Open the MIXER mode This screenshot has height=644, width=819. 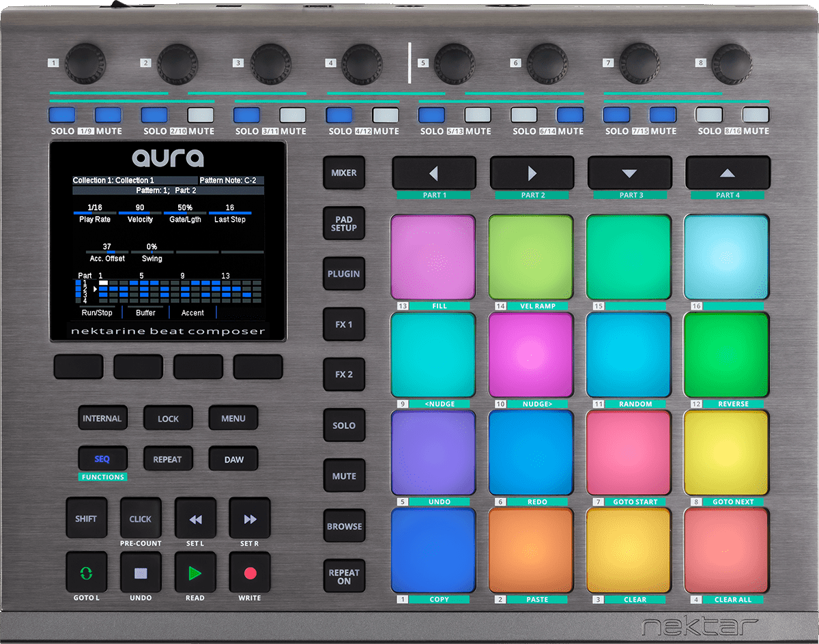344,173
